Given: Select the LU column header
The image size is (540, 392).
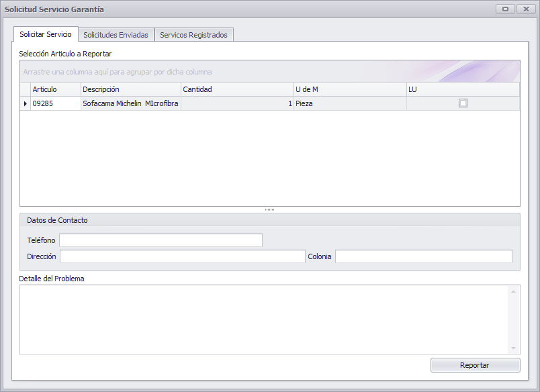Looking at the screenshot, I should tap(463, 89).
